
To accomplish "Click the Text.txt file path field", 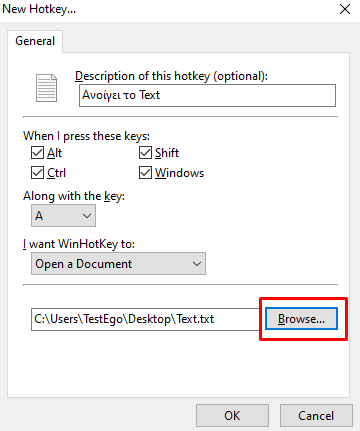I will tap(146, 319).
